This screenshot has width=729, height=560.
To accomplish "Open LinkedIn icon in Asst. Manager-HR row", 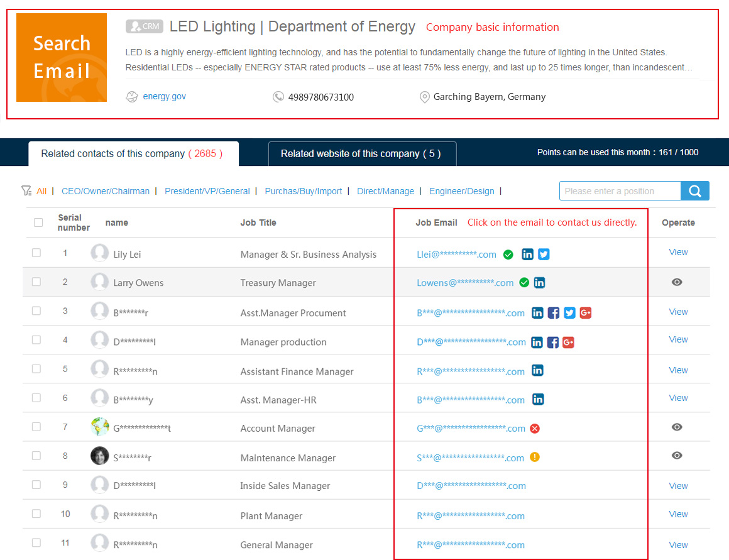I will tap(538, 399).
